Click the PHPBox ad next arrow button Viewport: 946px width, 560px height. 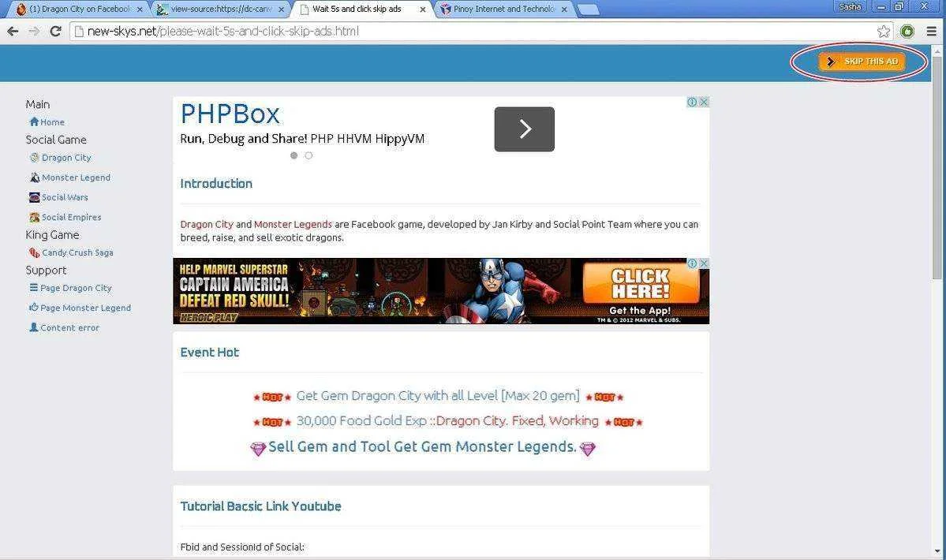click(524, 129)
